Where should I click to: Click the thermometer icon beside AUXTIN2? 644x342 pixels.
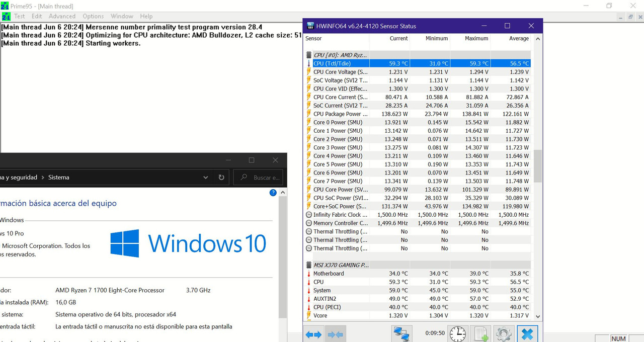309,299
